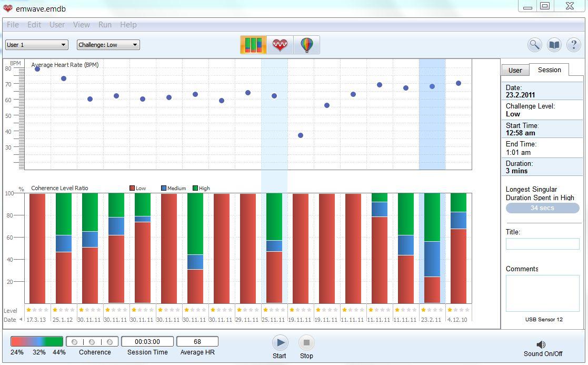Image resolution: width=588 pixels, height=365 pixels.
Task: Click into the Comments text box
Action: pos(543,293)
